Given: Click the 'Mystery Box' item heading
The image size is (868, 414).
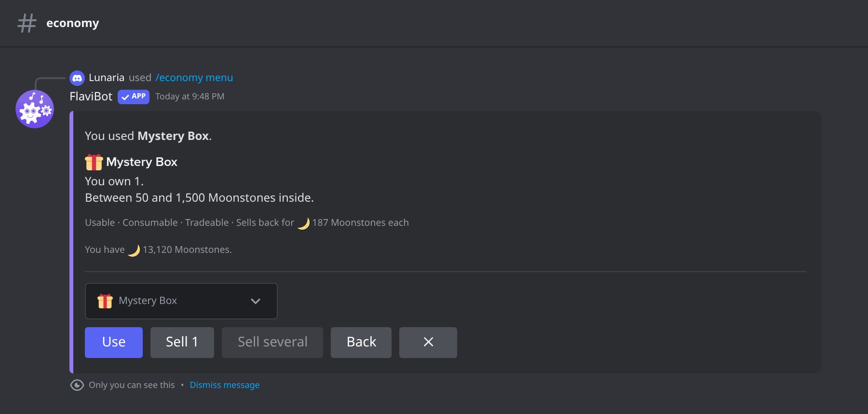Looking at the screenshot, I should click(142, 162).
